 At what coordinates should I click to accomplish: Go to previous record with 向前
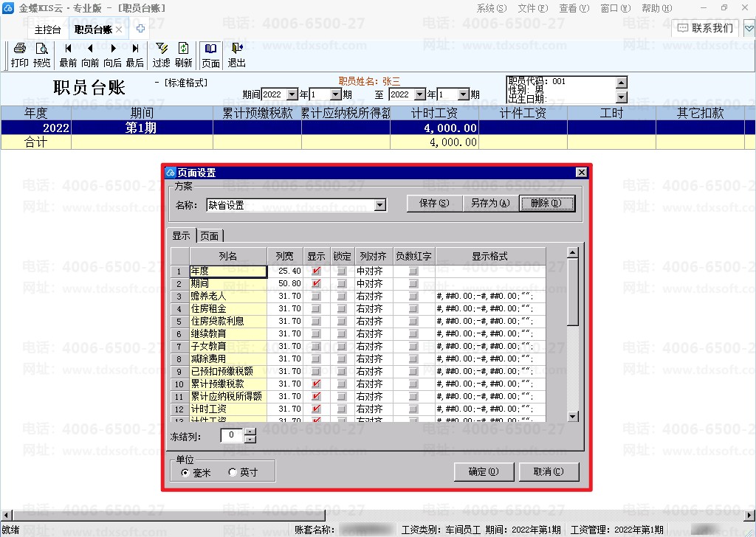click(x=90, y=55)
